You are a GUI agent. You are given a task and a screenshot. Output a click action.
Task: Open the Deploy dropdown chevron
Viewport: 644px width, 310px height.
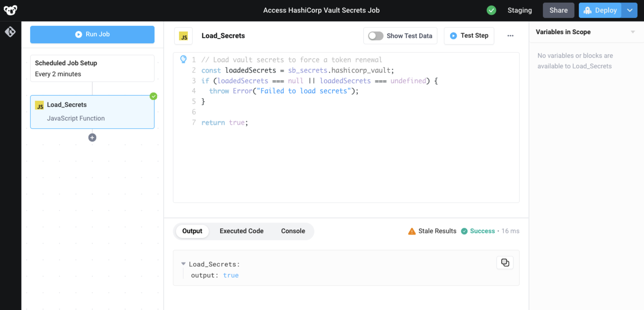[x=630, y=10]
